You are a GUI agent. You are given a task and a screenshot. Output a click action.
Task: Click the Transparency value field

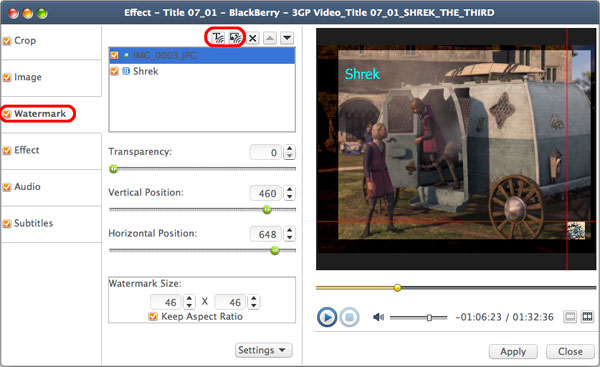click(266, 152)
